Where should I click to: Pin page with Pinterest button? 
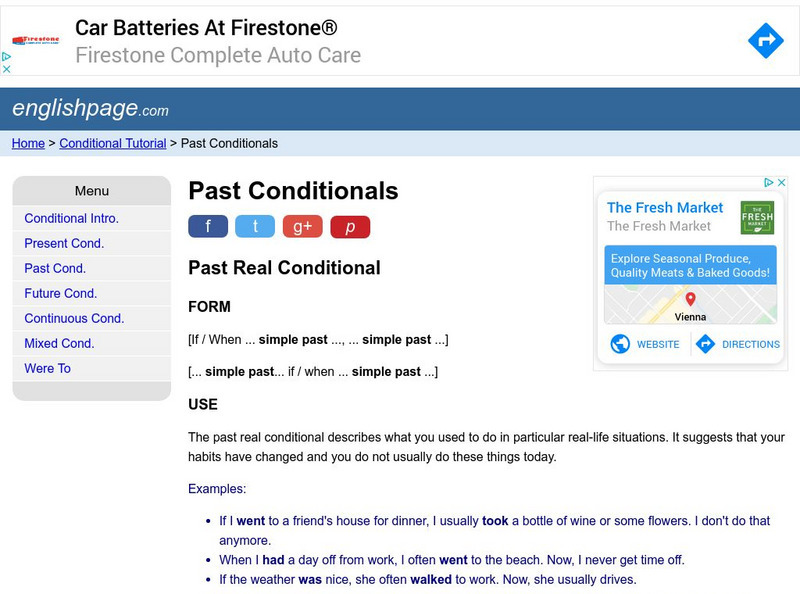pos(350,227)
